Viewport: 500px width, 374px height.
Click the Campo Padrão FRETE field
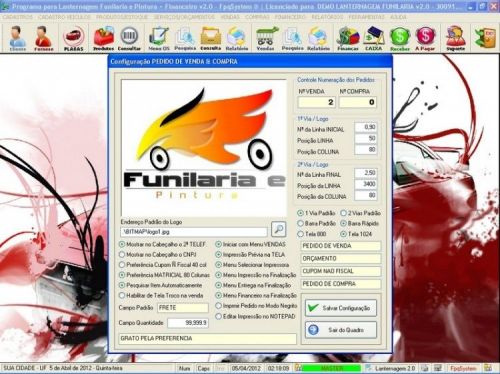point(183,308)
